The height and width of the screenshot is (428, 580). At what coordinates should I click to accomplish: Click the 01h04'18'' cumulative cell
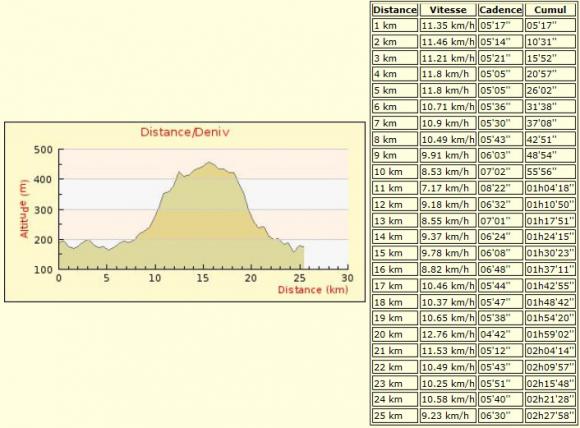550,188
